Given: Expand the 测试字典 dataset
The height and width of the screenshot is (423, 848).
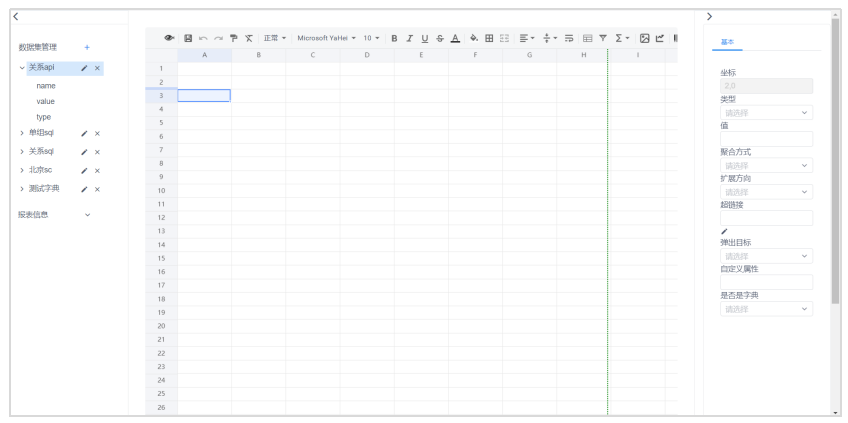Looking at the screenshot, I should tap(22, 189).
